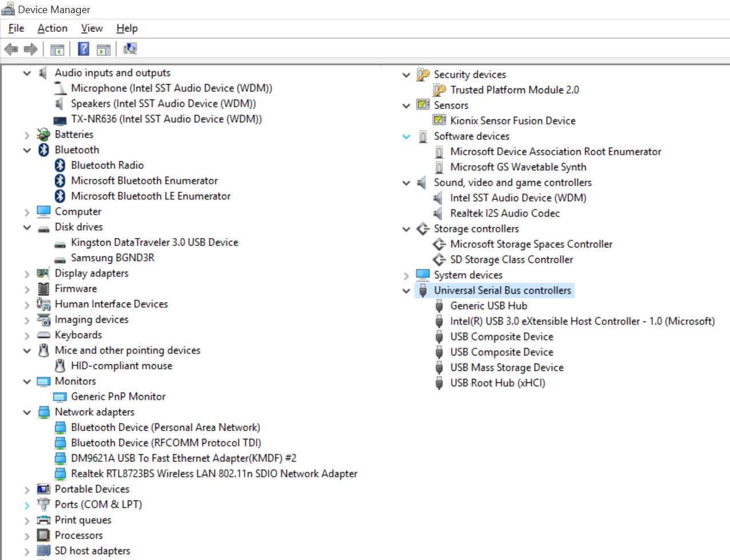Click the Realtek I2S Audio Codec speaker icon
Viewport: 730px width, 560px height.
(438, 213)
